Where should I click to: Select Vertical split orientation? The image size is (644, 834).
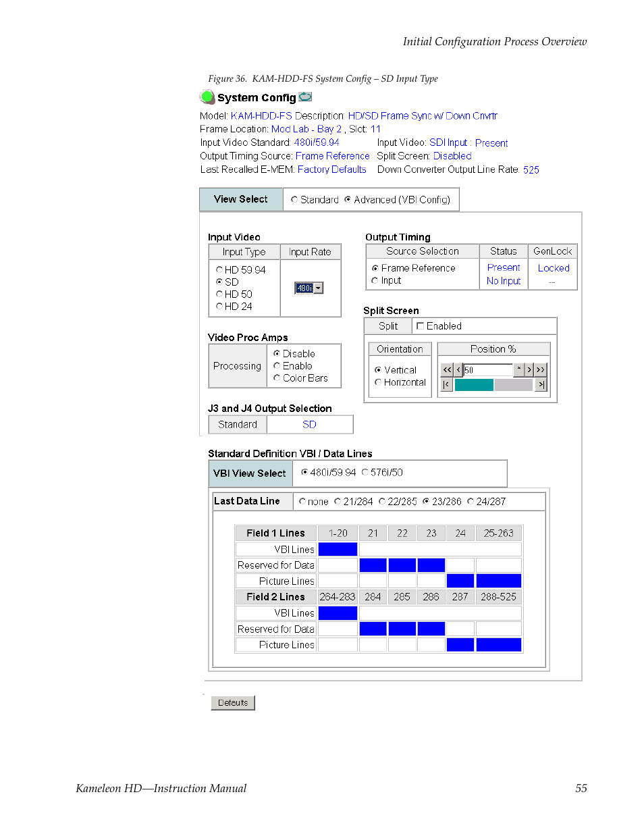point(378,370)
